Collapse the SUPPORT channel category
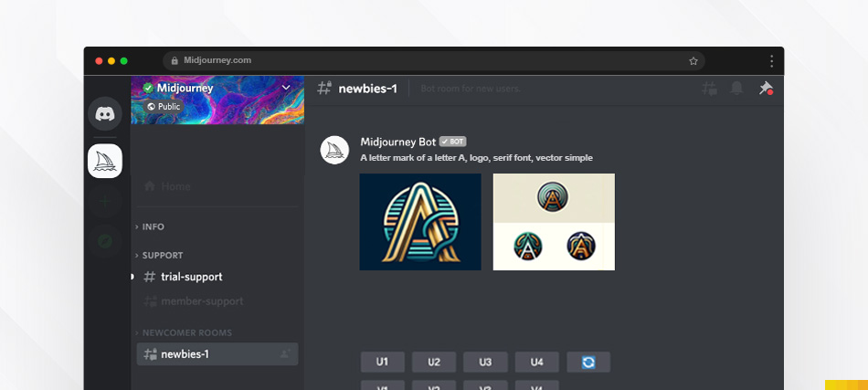Screen dimensions: 868x390 point(159,256)
